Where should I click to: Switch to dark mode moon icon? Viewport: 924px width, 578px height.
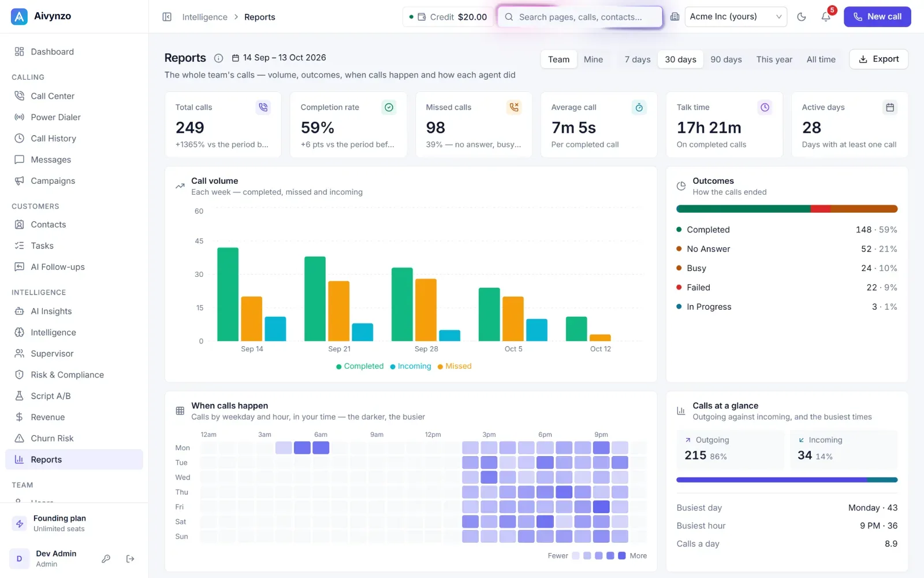pyautogui.click(x=802, y=17)
